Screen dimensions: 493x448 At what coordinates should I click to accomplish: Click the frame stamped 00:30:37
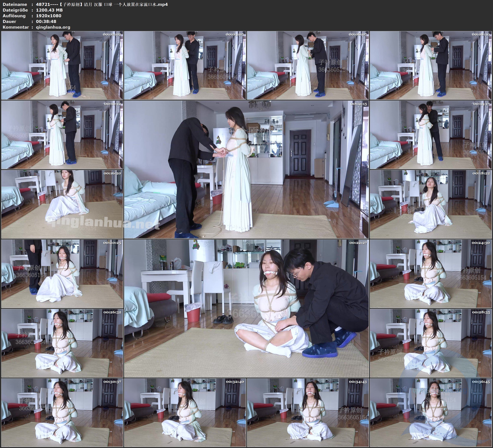[x=62, y=412]
